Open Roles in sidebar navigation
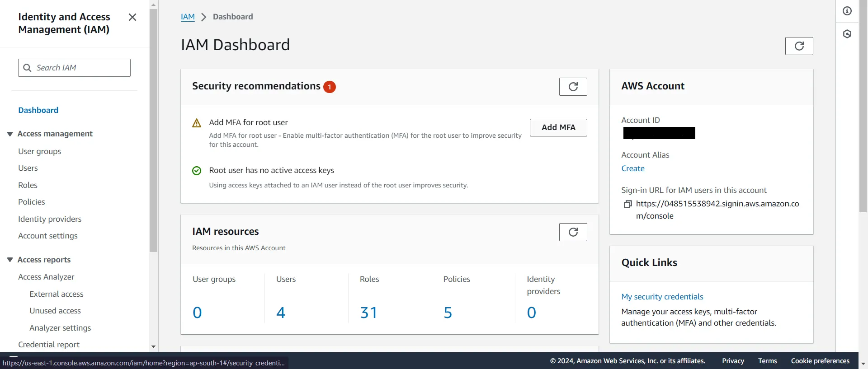The image size is (868, 369). coord(28,185)
